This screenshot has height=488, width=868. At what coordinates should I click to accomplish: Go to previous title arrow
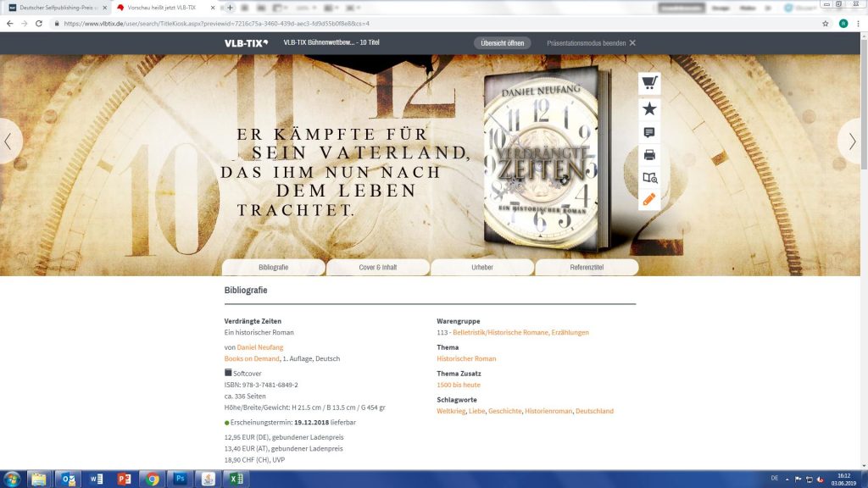point(8,141)
